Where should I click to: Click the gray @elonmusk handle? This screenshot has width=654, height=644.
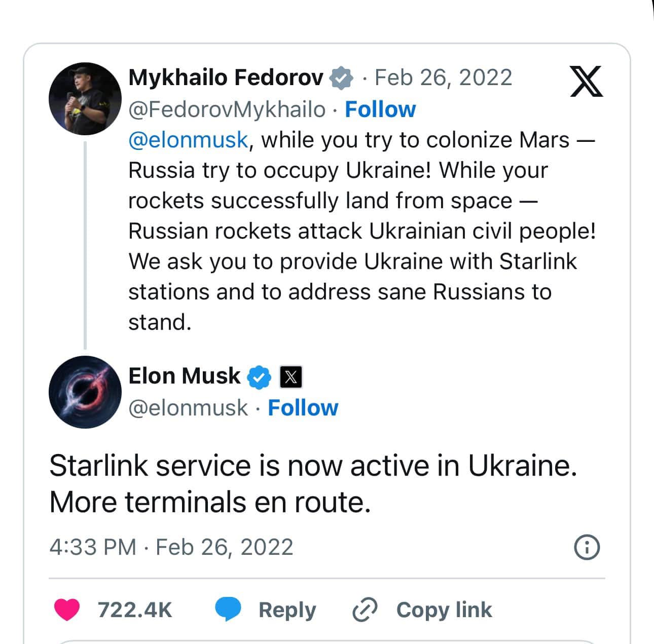point(188,408)
